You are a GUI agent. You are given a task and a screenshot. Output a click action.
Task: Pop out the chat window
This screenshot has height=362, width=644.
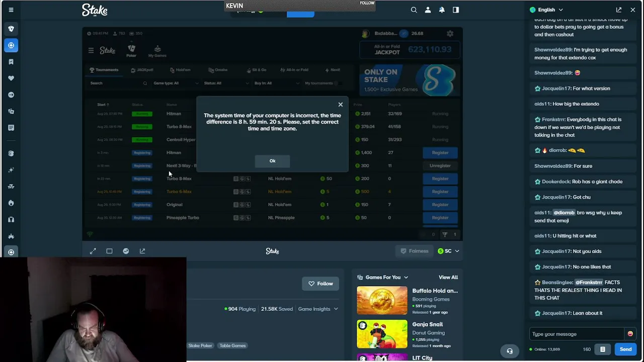click(x=619, y=10)
